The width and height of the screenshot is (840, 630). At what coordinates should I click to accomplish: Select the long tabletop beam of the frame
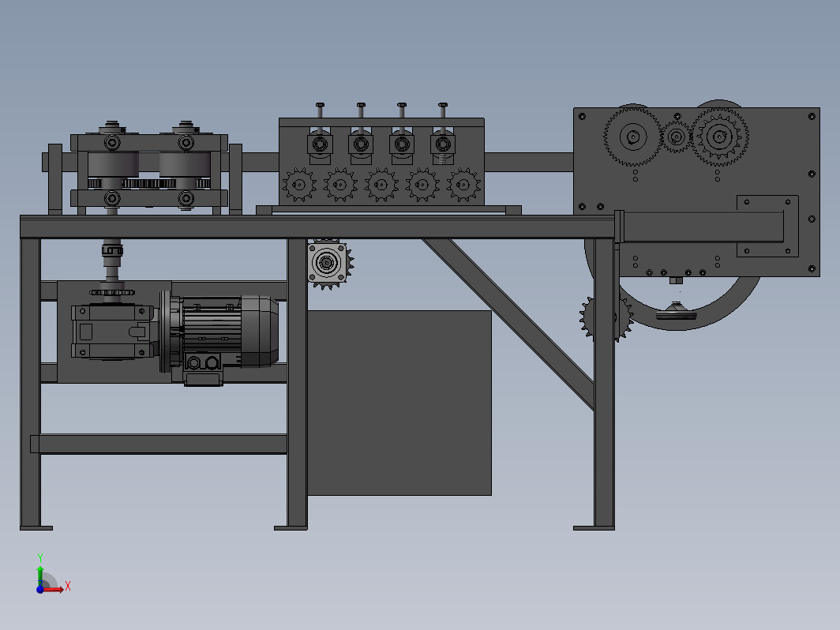point(317,227)
